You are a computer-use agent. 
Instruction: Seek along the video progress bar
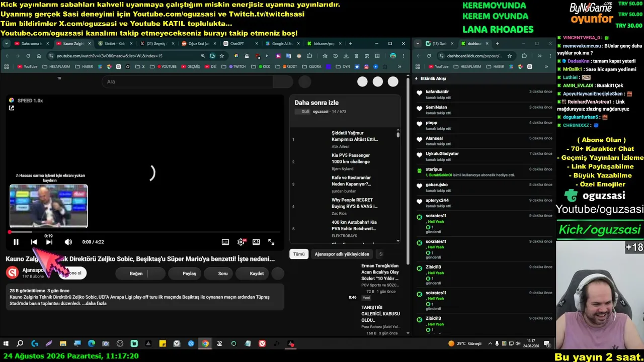144,232
